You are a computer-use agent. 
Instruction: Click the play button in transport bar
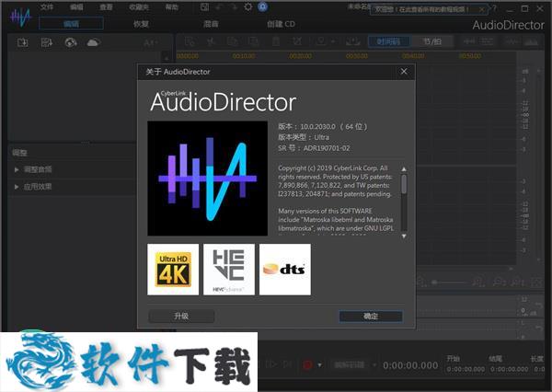click(x=271, y=364)
